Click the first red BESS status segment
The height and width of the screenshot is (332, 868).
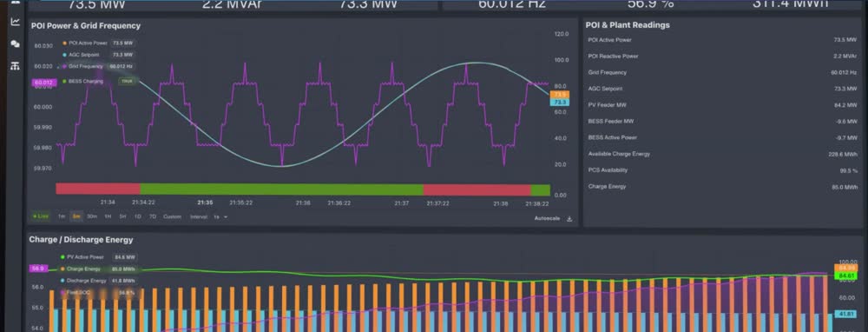(98, 189)
